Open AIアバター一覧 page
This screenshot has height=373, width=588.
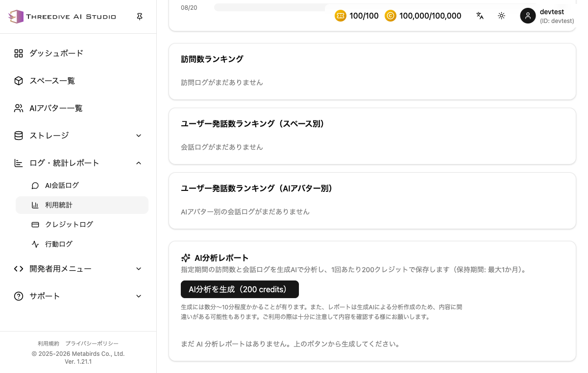pyautogui.click(x=78, y=108)
